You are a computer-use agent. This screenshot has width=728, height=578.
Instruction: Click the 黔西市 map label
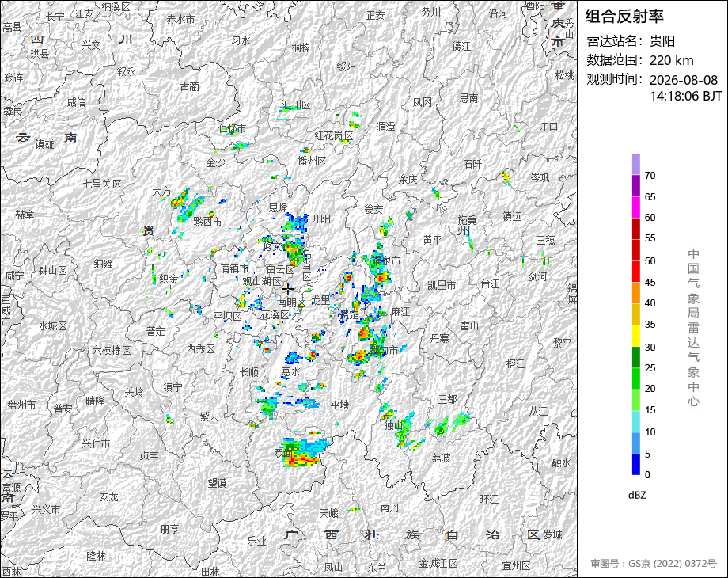coord(207,222)
